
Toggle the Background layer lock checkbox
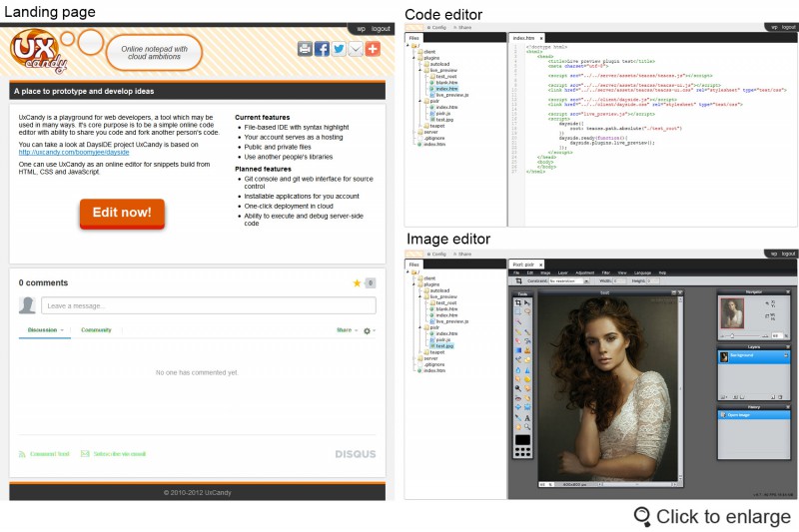tap(786, 355)
